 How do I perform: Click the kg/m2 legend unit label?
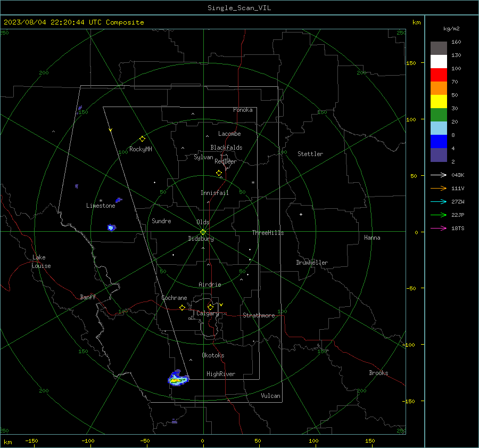(451, 29)
